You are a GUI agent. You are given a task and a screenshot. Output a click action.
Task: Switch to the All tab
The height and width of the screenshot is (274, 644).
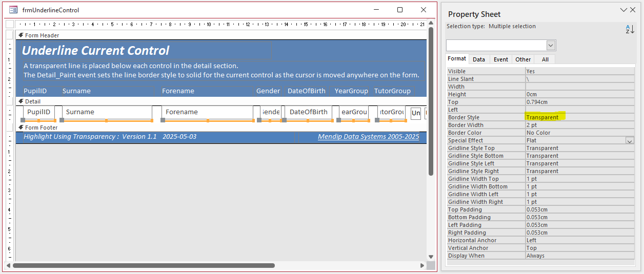pos(545,59)
